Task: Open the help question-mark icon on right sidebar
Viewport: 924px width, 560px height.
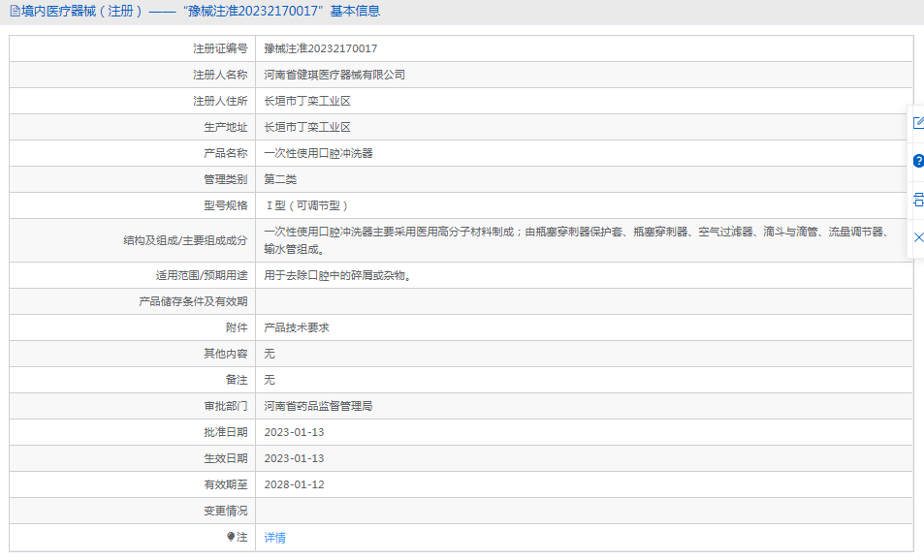Action: click(918, 161)
